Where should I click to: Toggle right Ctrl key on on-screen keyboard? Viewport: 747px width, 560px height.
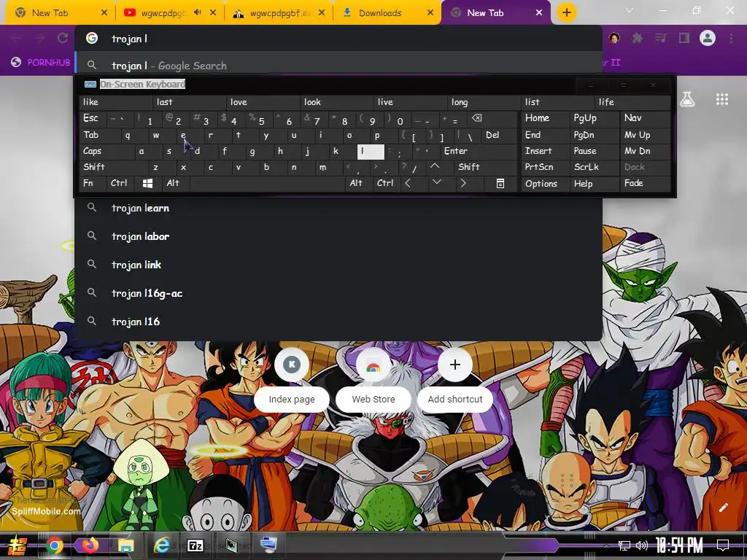[385, 183]
